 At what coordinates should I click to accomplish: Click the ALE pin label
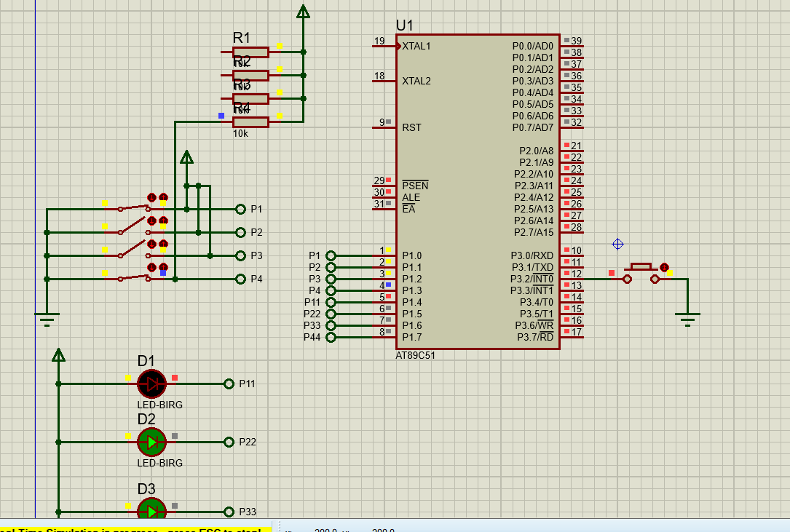coord(411,197)
